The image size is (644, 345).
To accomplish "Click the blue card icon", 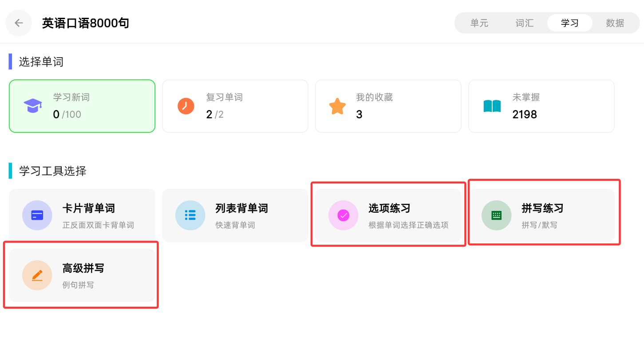I will (37, 215).
